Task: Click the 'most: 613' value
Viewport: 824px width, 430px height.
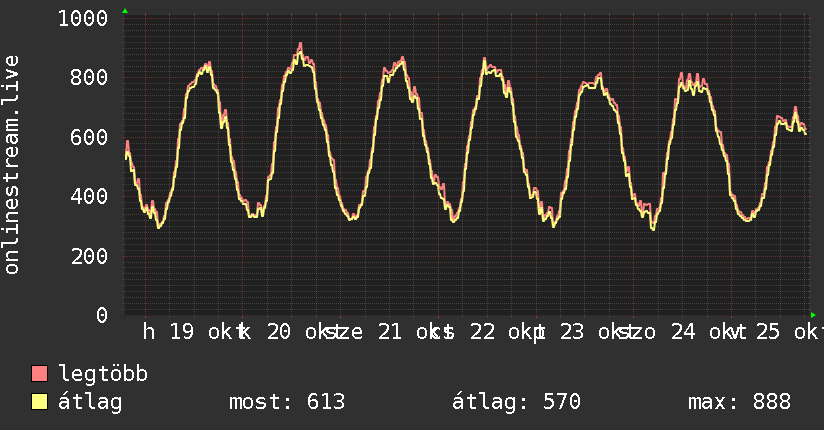Action: (x=287, y=402)
